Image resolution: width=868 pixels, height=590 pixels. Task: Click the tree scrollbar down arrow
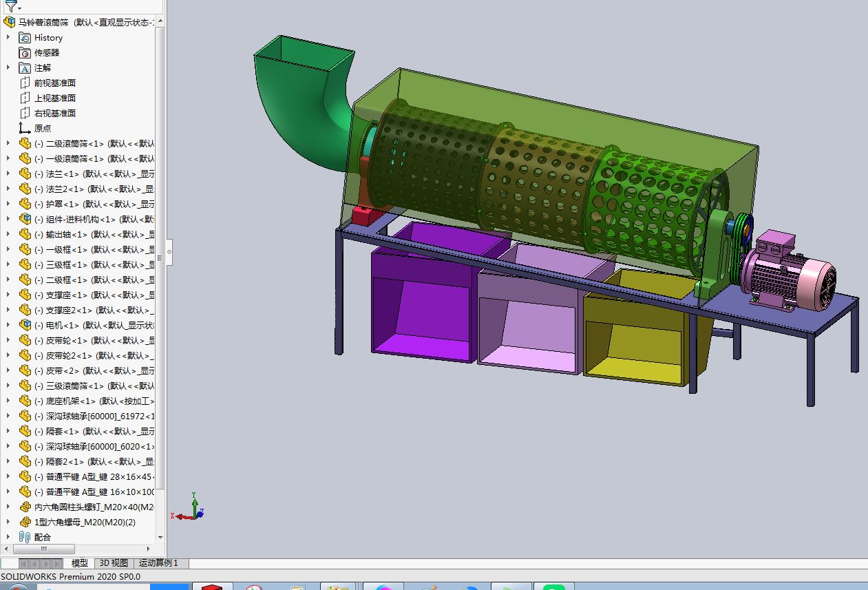(160, 538)
